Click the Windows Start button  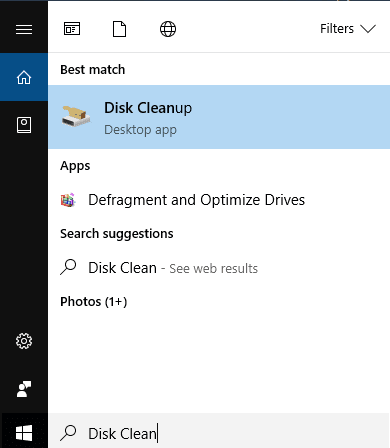point(24,433)
